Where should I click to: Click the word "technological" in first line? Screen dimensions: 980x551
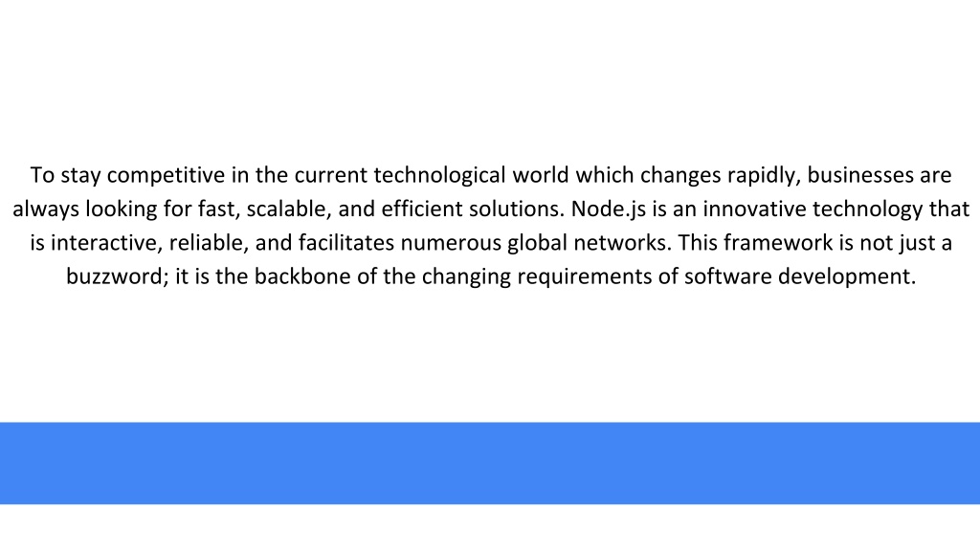[440, 176]
